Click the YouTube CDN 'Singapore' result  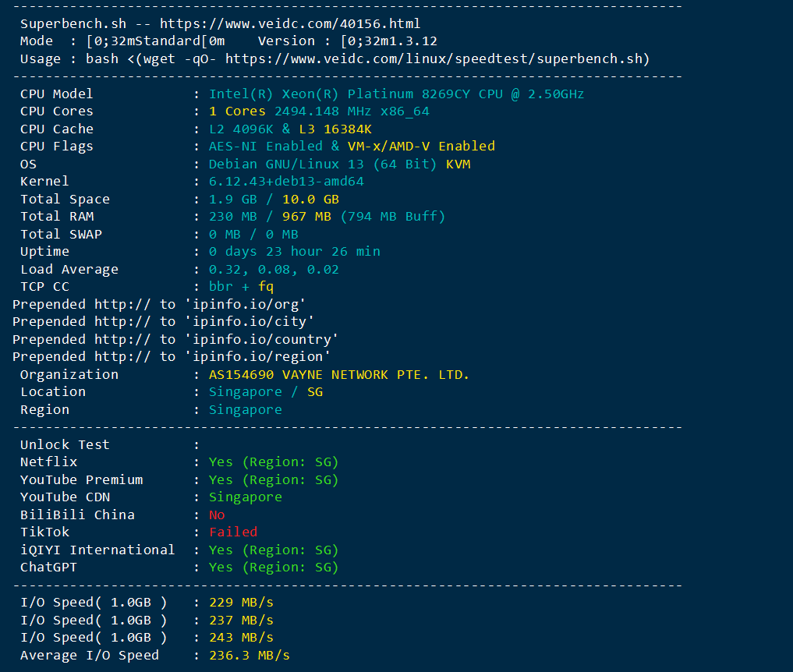tap(246, 497)
